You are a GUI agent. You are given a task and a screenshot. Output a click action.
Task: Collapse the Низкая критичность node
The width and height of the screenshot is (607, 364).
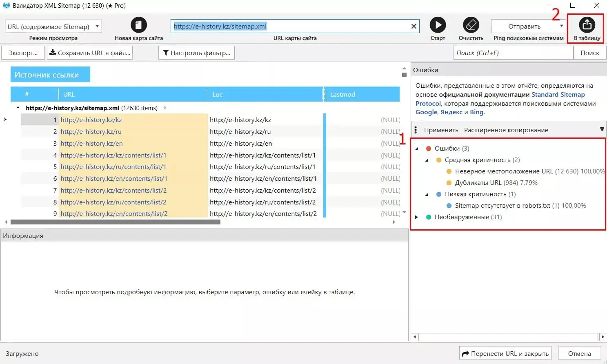click(427, 194)
